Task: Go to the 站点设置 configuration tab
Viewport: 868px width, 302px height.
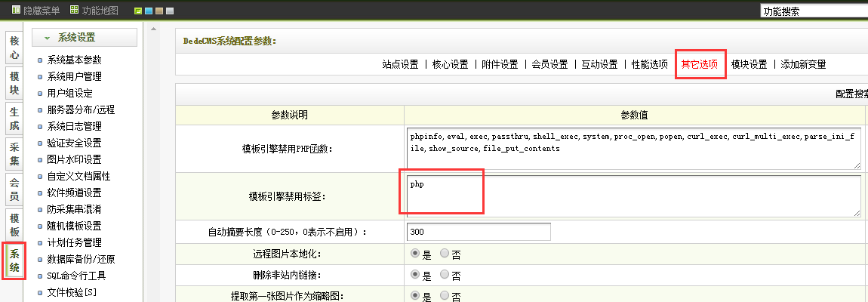Action: [400, 64]
